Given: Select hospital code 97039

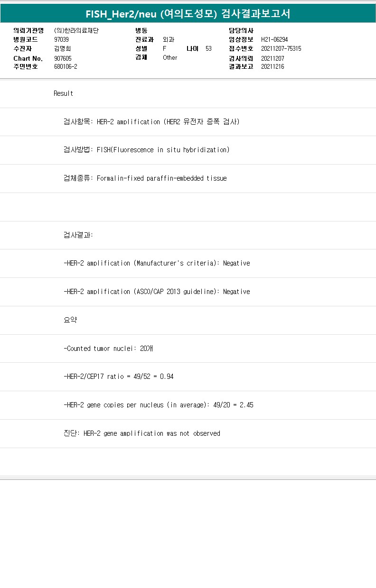Looking at the screenshot, I should (x=62, y=40).
